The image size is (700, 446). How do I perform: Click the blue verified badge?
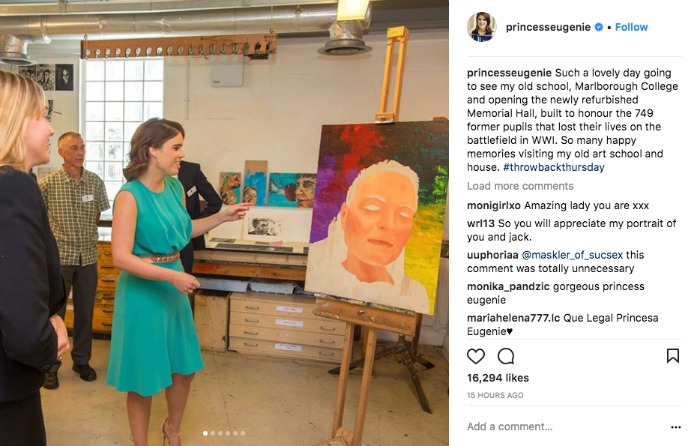(x=599, y=27)
